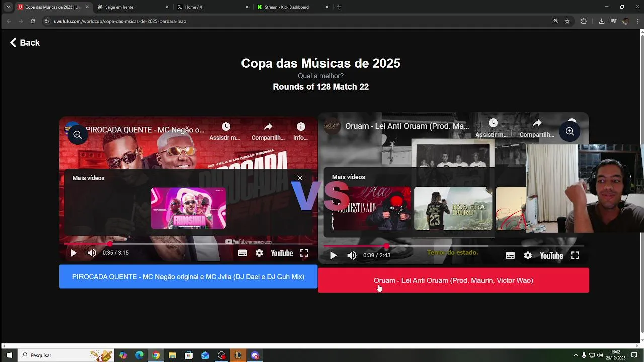This screenshot has width=644, height=362.
Task: Open the Nós Era Duro suggested thumbnail
Action: click(453, 208)
